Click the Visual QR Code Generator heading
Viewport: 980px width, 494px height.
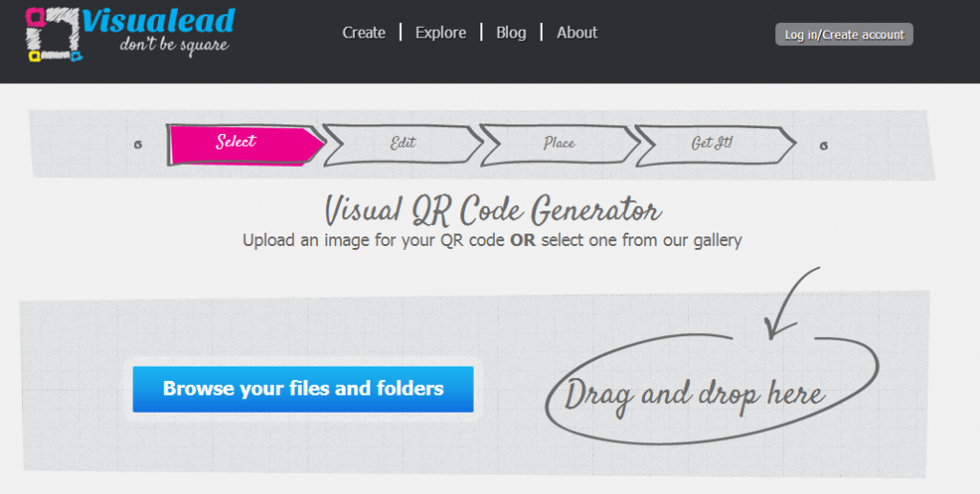(492, 209)
